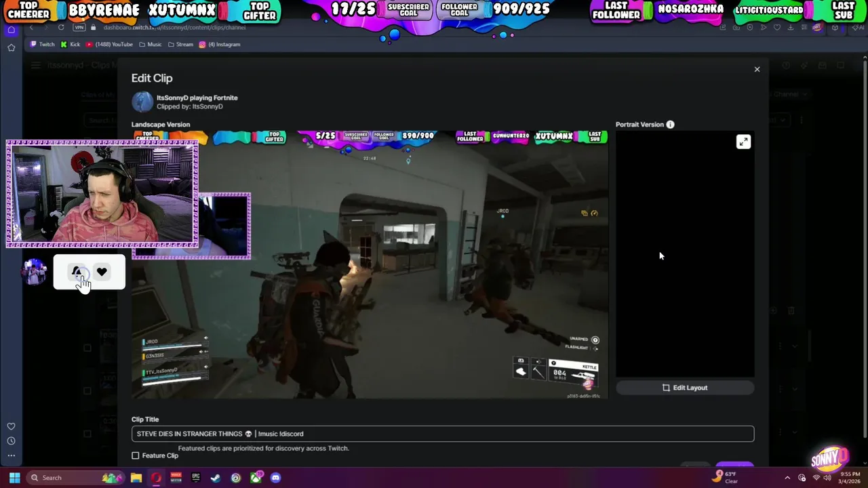Open sidebar history clock icon

click(11, 441)
